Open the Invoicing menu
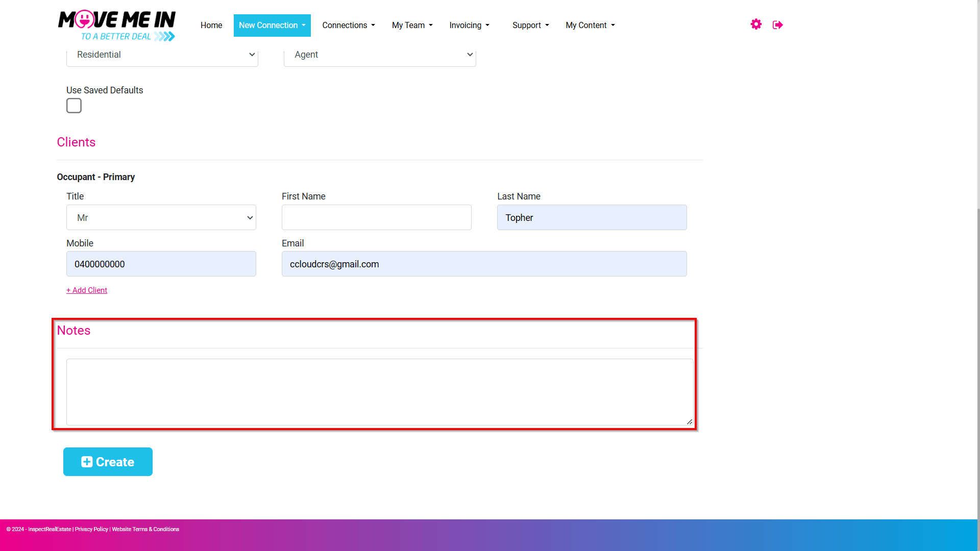Screen dimensions: 980x551 point(469,26)
